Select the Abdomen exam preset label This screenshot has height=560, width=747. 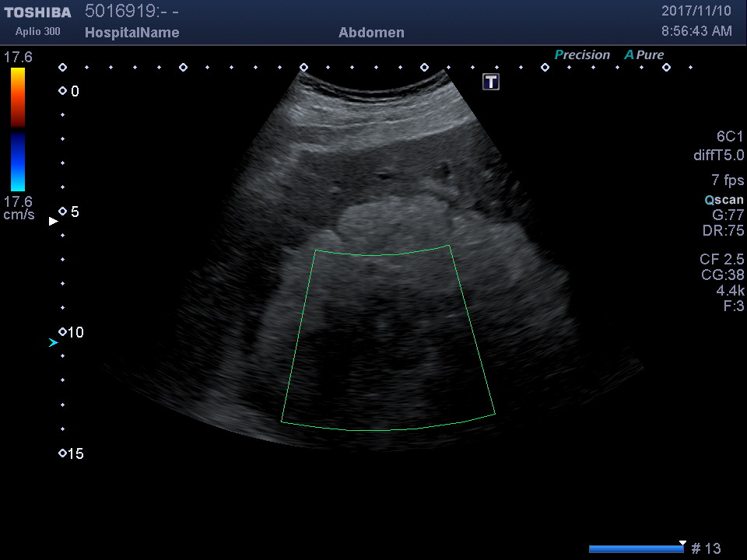coord(371,33)
